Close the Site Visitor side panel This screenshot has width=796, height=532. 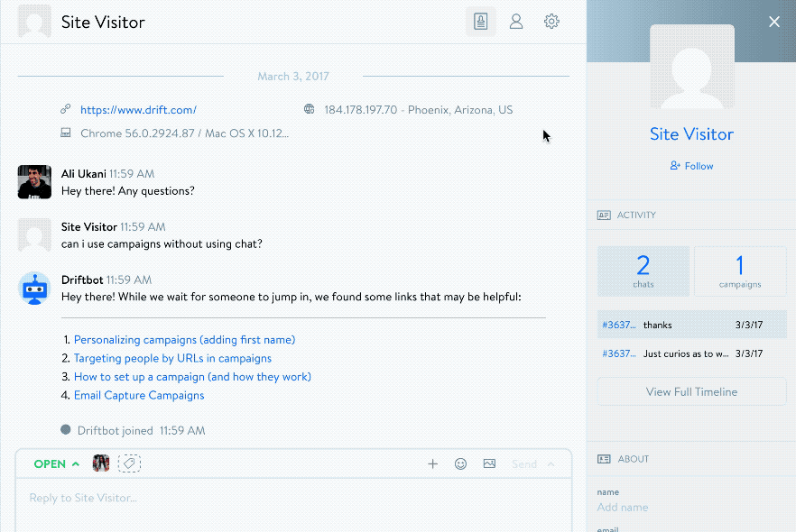click(x=773, y=22)
